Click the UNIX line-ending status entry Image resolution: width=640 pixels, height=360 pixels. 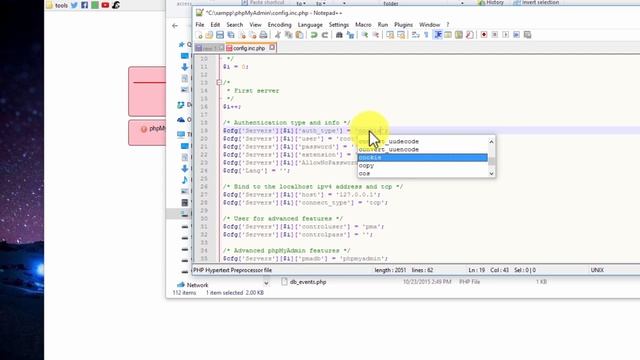[x=597, y=270]
